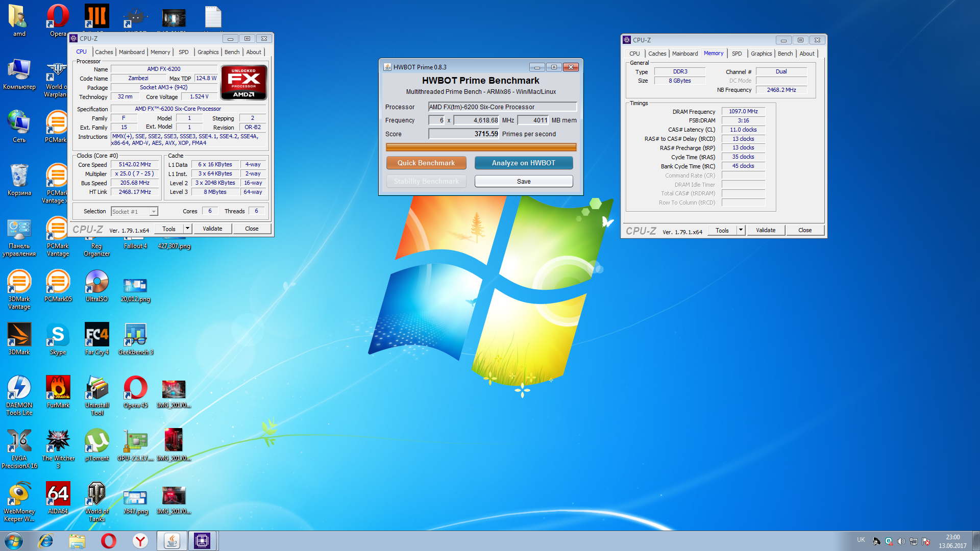980x551 pixels.
Task: Launch FurMark shortcut
Action: point(58,392)
